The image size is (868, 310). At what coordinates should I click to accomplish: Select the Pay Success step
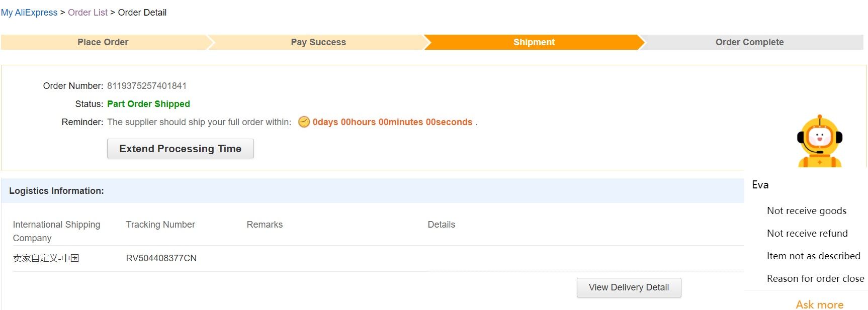click(318, 42)
